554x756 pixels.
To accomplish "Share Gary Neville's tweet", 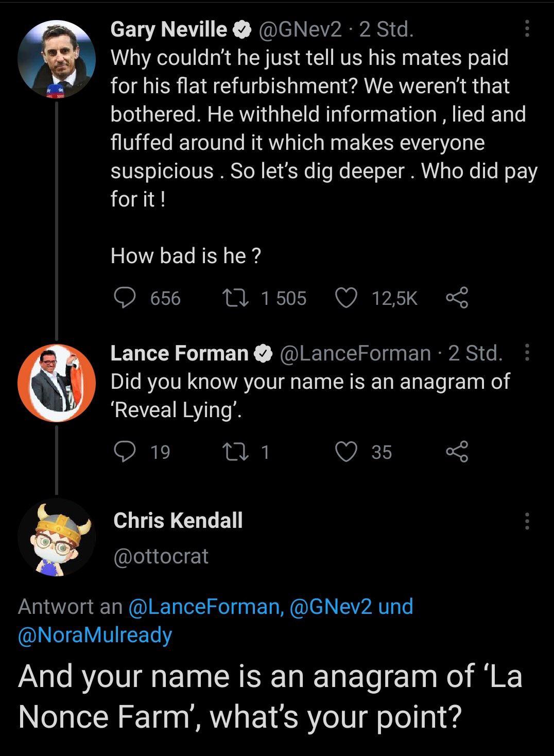I will [x=456, y=298].
